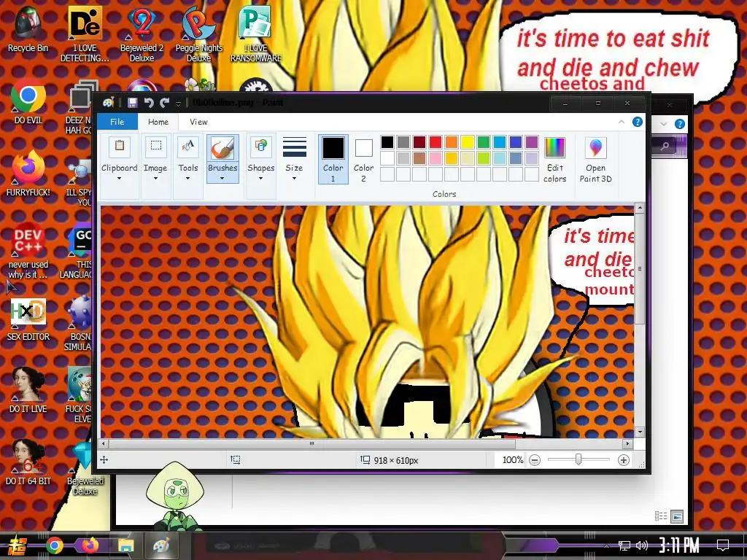Click help icon in the background window

tap(680, 124)
